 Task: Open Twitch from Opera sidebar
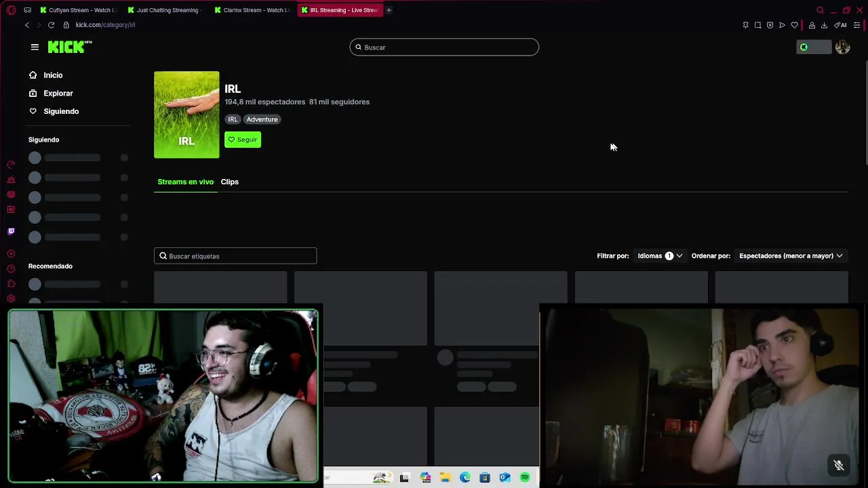point(11,232)
